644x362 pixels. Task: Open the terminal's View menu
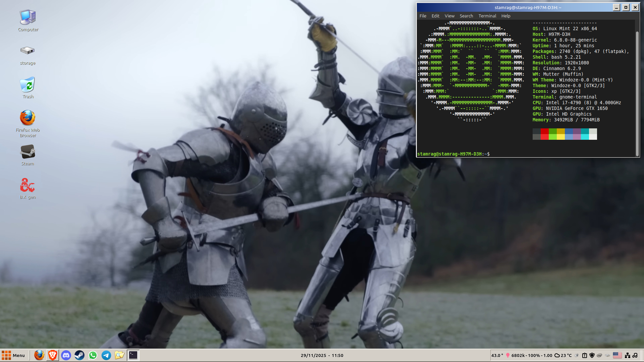(449, 16)
